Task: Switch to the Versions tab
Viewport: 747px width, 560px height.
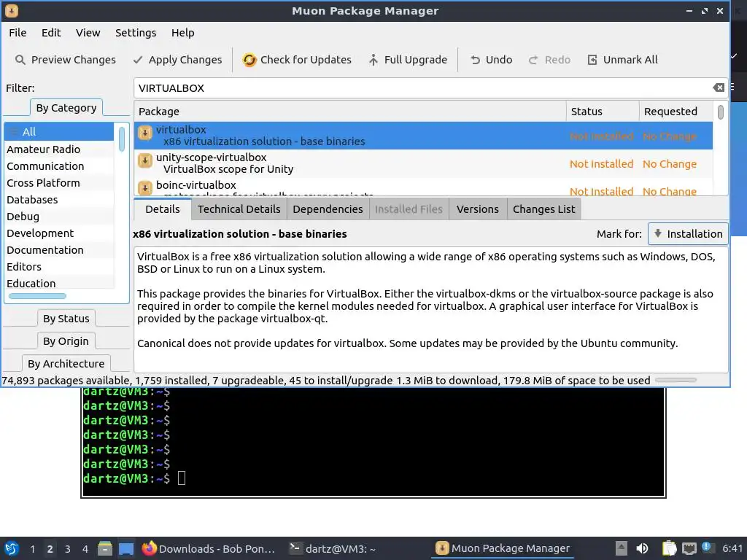Action: click(x=477, y=209)
